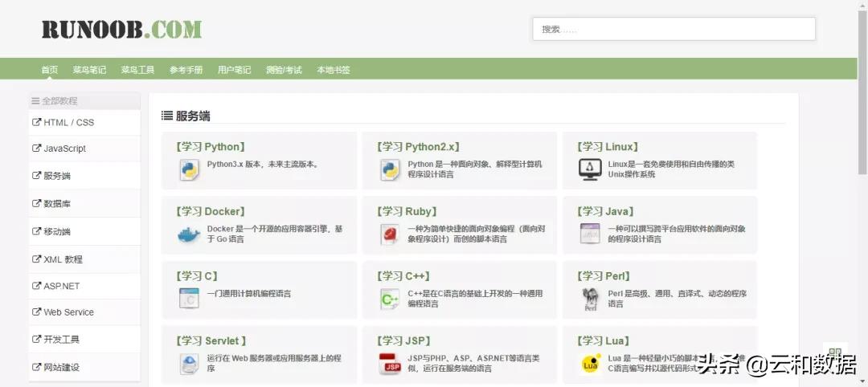868x387 pixels.
Task: Open the 【学习 Lua】 tutorial link
Action: coord(603,341)
